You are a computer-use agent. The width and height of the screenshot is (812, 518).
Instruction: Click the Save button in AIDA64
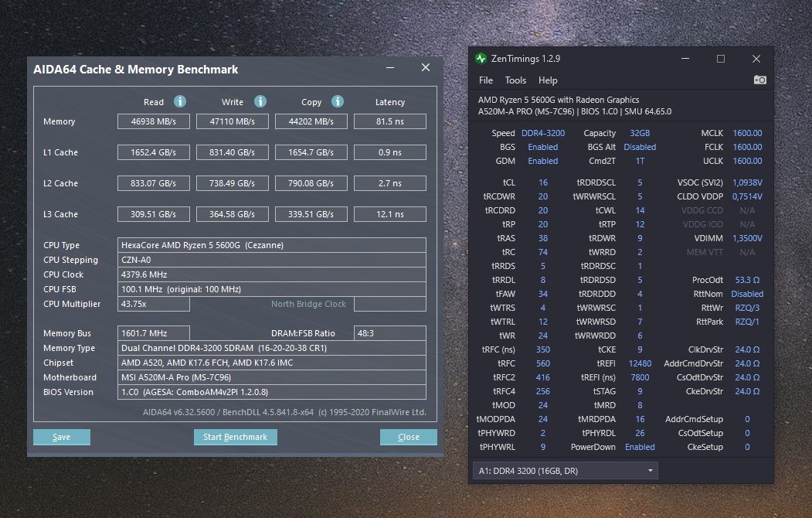click(x=62, y=437)
